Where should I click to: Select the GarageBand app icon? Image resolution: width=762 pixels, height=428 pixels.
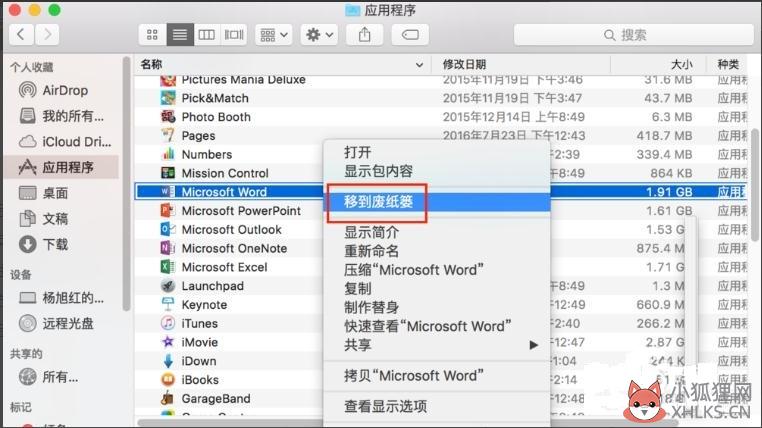pyautogui.click(x=168, y=398)
